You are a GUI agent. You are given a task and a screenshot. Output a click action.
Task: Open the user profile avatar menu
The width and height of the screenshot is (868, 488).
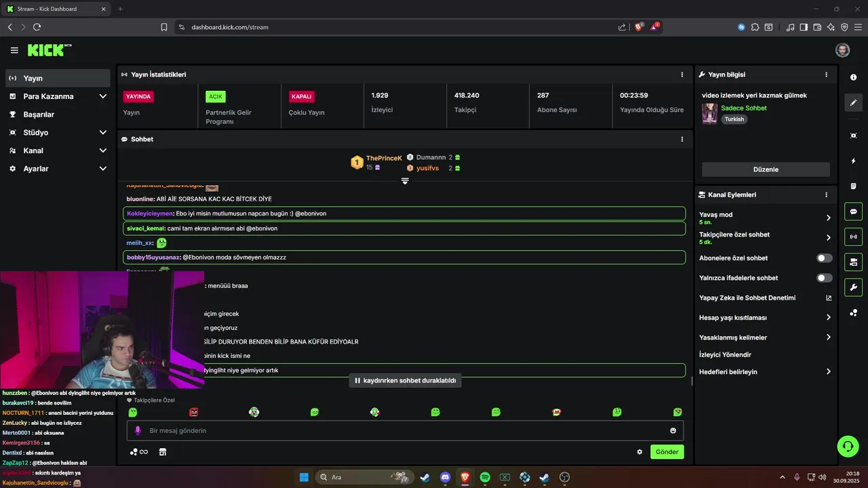pyautogui.click(x=842, y=50)
